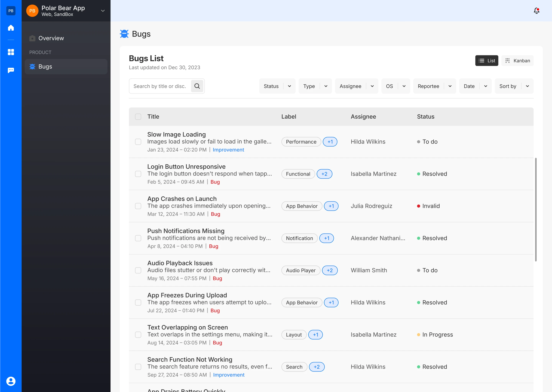Click the Notification label tag
Image resolution: width=552 pixels, height=392 pixels.
(299, 238)
